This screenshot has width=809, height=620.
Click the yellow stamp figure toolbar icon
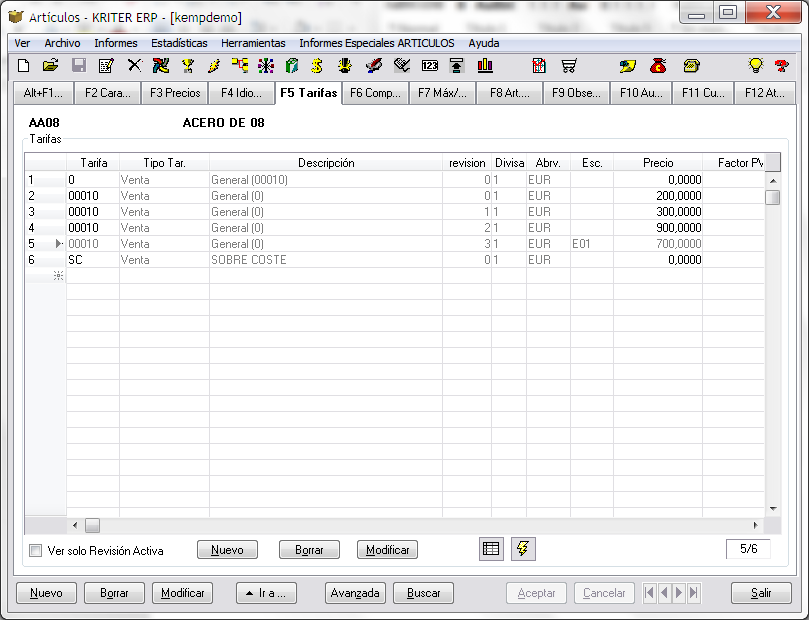coord(345,66)
